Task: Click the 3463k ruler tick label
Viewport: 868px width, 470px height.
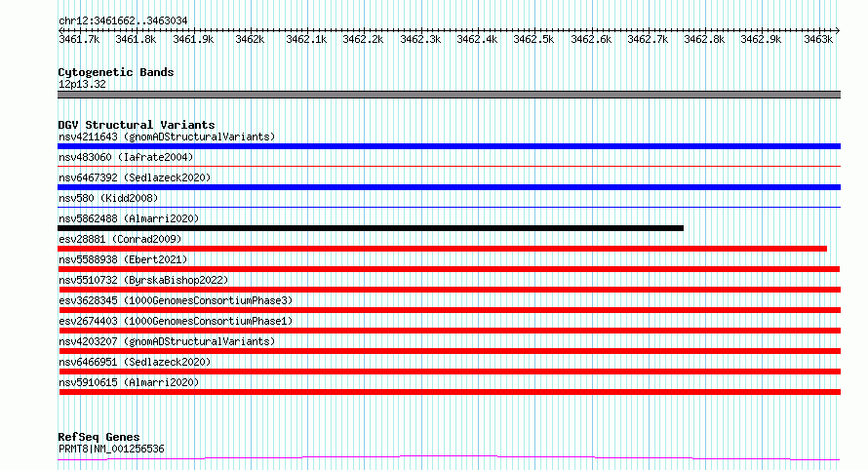Action: coord(818,40)
